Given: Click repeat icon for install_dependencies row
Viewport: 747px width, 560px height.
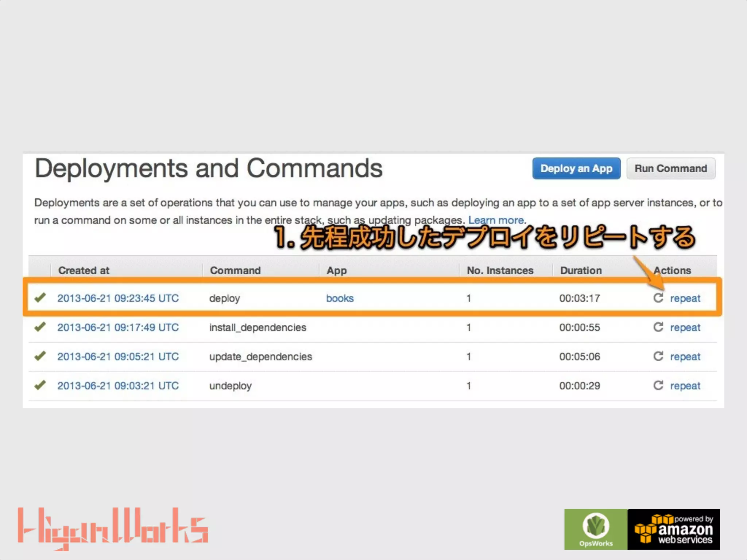Looking at the screenshot, I should coord(658,327).
